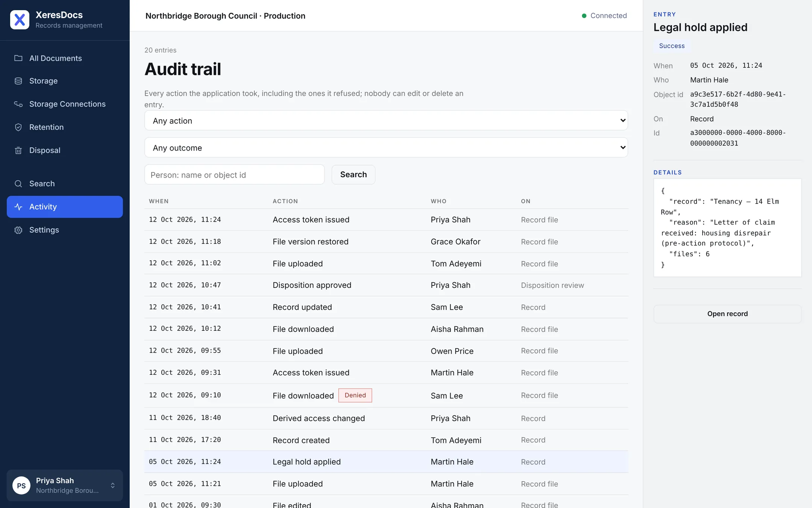Select the Legal hold applied row
The image size is (812, 508).
386,462
